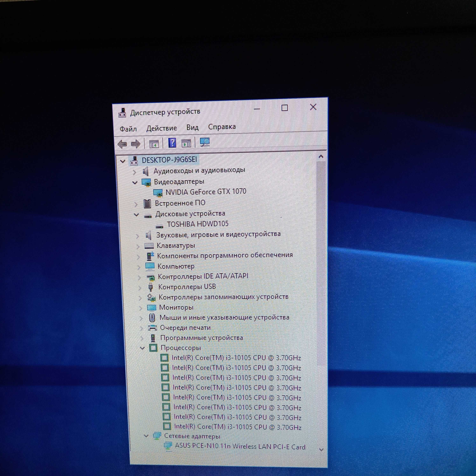Select the DESKTOP-J9G6SEI computer icon
Viewport: 476px width, 476px height.
pos(134,161)
